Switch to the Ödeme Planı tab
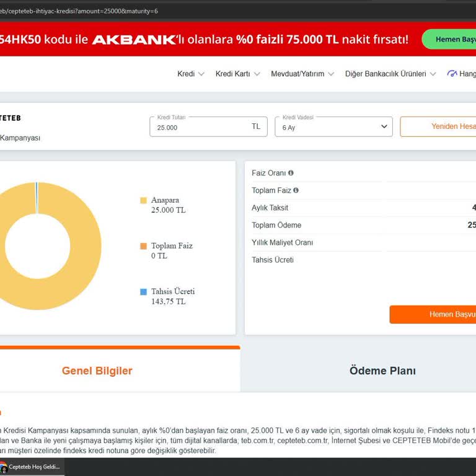Viewport: 476px width, 476px height. [382, 371]
